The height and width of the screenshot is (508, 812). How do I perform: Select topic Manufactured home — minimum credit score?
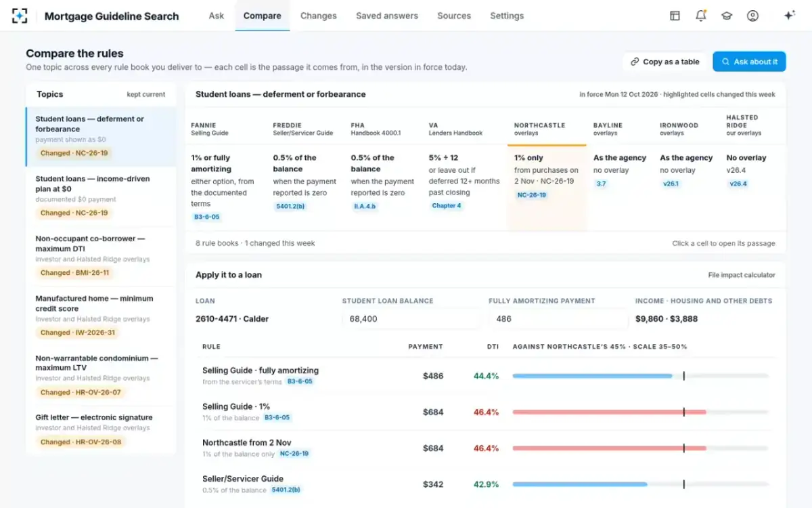(x=101, y=316)
